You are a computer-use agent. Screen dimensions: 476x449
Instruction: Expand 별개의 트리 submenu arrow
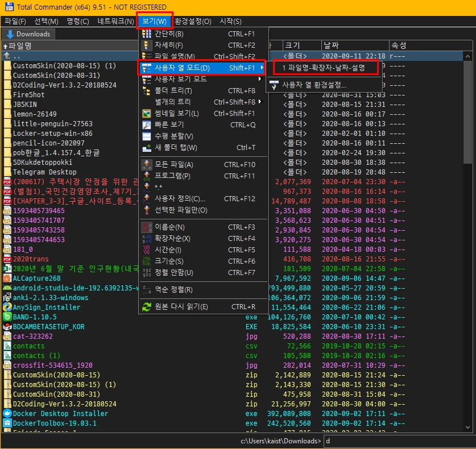click(260, 102)
